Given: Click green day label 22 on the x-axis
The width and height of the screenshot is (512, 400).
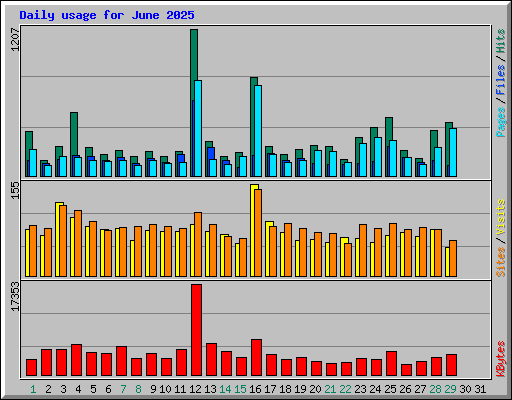Looking at the screenshot, I should coord(345,389).
